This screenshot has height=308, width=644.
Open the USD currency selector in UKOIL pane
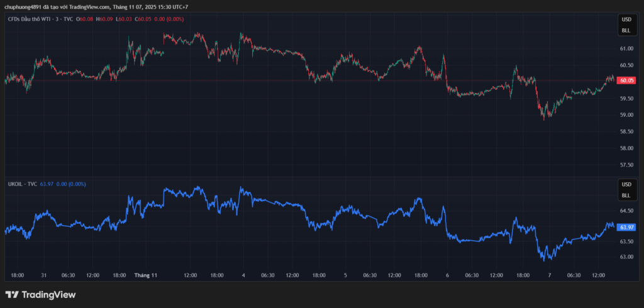tap(626, 185)
